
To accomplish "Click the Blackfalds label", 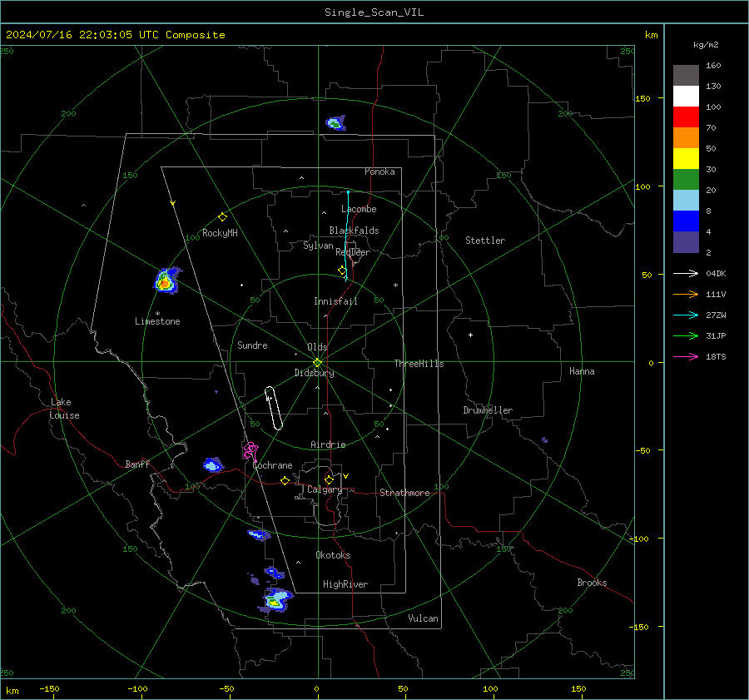I will (354, 231).
